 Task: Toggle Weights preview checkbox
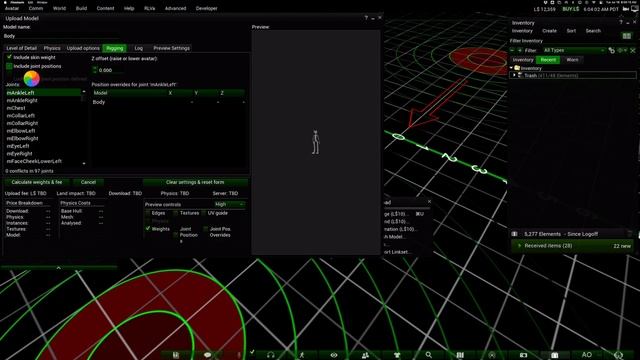point(148,229)
